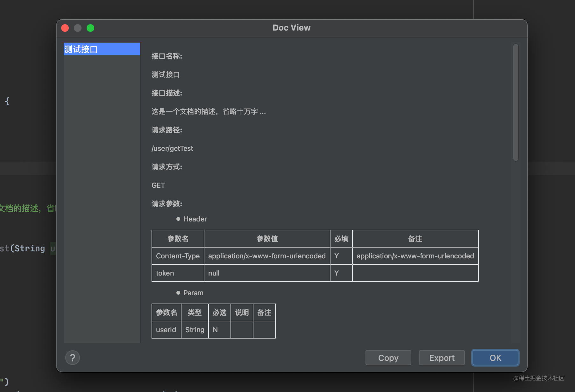The height and width of the screenshot is (392, 575).
Task: Export the API documentation
Action: tap(442, 358)
